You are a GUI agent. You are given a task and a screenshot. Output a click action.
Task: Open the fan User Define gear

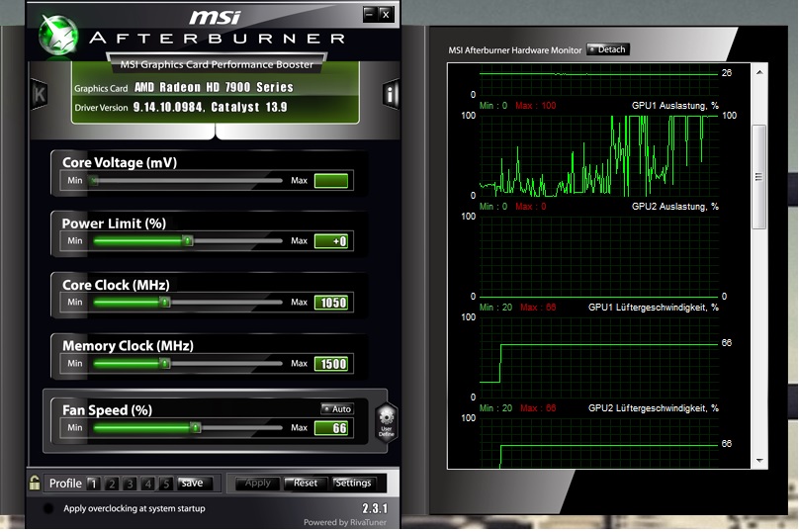coord(387,421)
